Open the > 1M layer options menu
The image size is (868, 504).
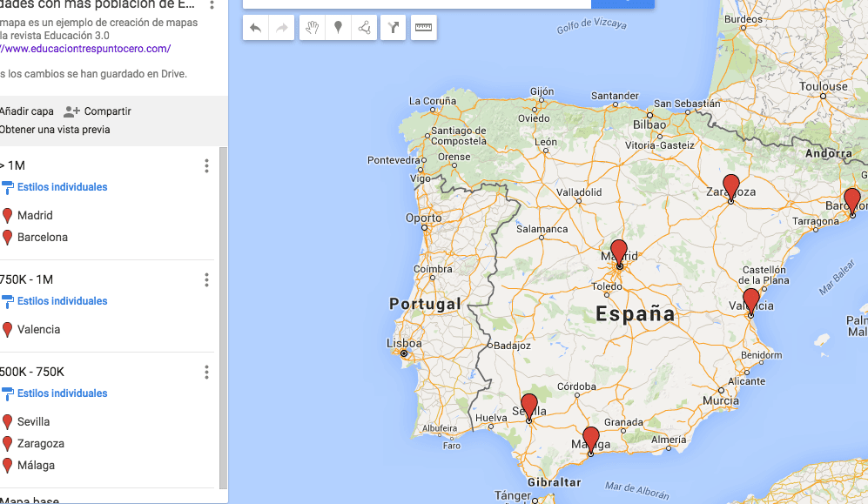206,165
